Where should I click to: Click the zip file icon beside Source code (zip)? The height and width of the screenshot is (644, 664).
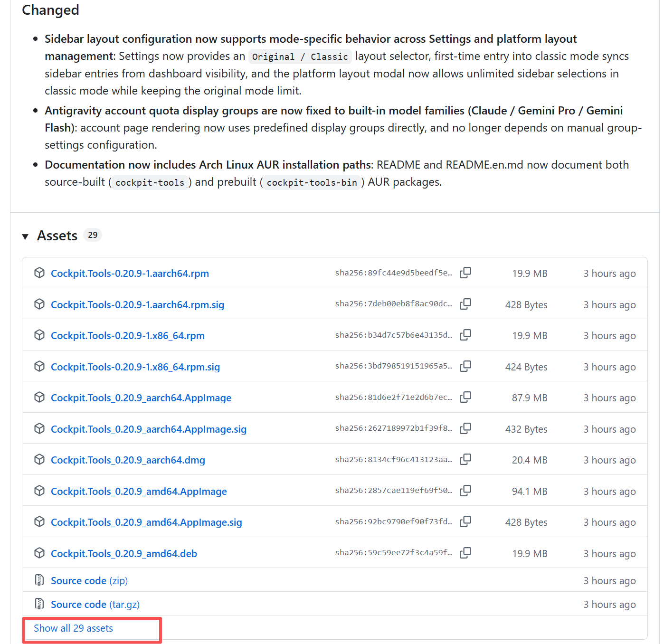pos(39,580)
